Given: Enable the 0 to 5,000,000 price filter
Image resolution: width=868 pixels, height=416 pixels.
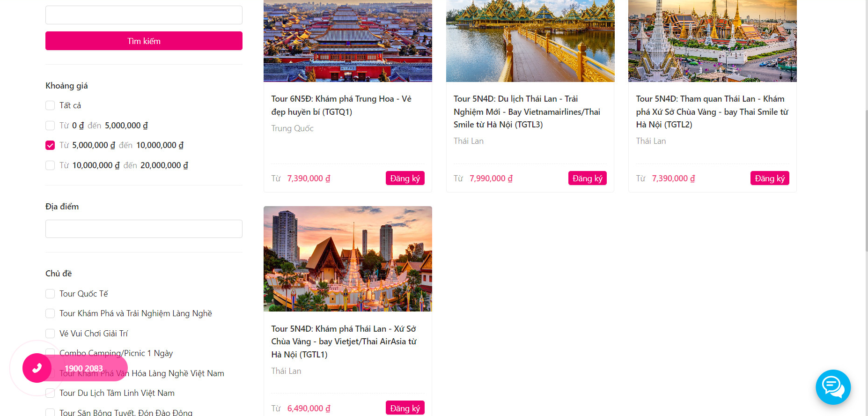Looking at the screenshot, I should point(50,126).
